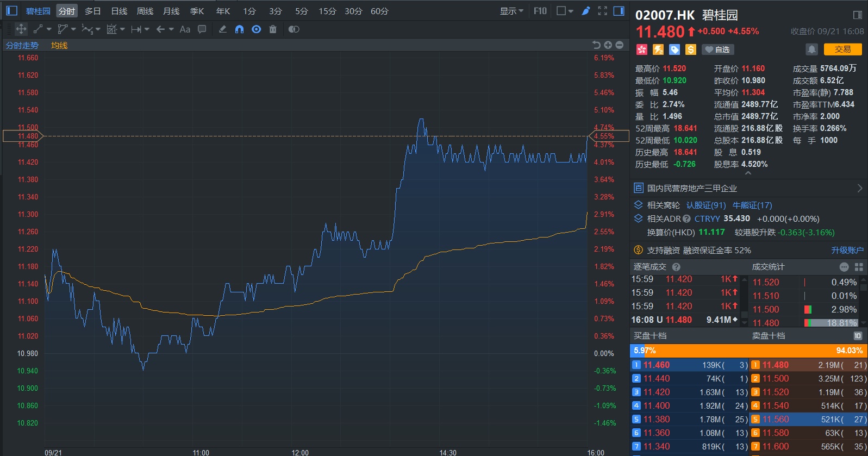Click the orange 交易 trade button
Viewport: 868px width, 456px height.
pos(842,49)
